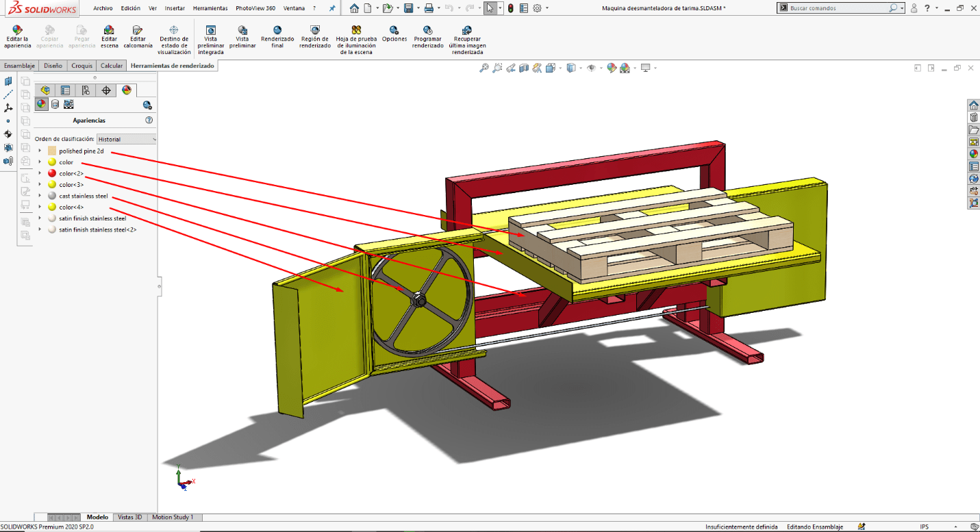980x532 pixels.
Task: Switch to Motion Study 1 tab
Action: coord(173,518)
